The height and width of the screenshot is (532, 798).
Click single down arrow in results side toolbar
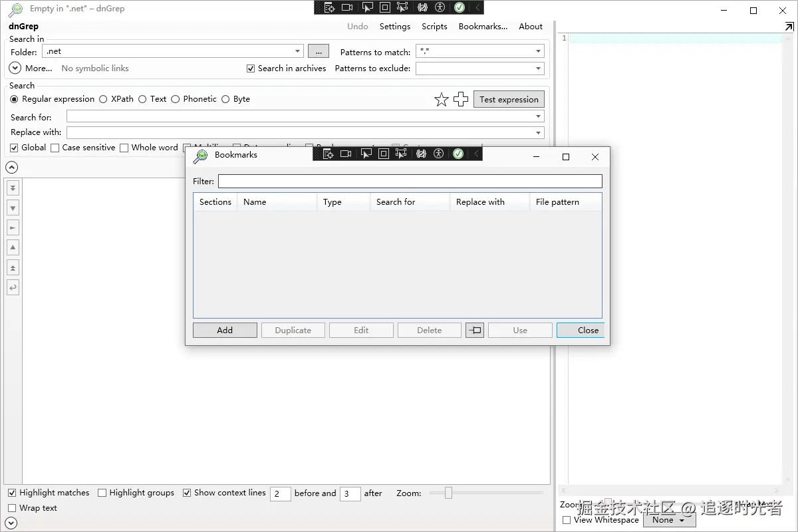[x=13, y=208]
